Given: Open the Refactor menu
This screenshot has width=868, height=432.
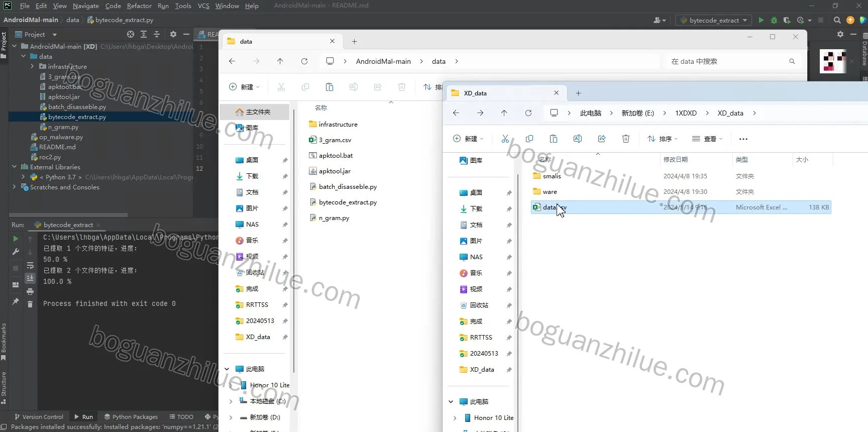Looking at the screenshot, I should [139, 6].
